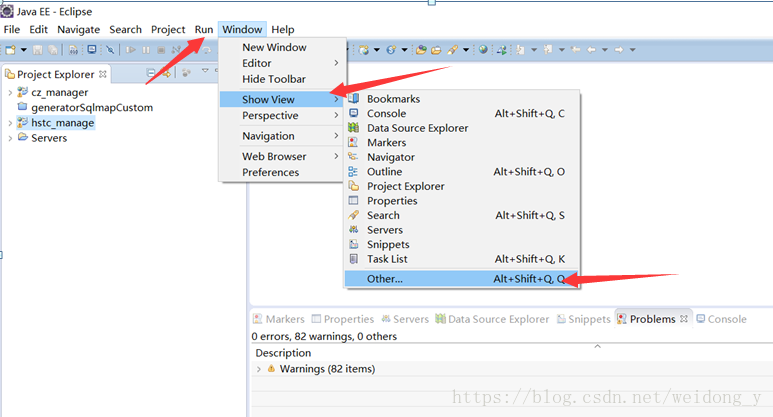Image resolution: width=773 pixels, height=417 pixels.
Task: Click the Last Edit Location arrow icon
Action: pos(575,50)
